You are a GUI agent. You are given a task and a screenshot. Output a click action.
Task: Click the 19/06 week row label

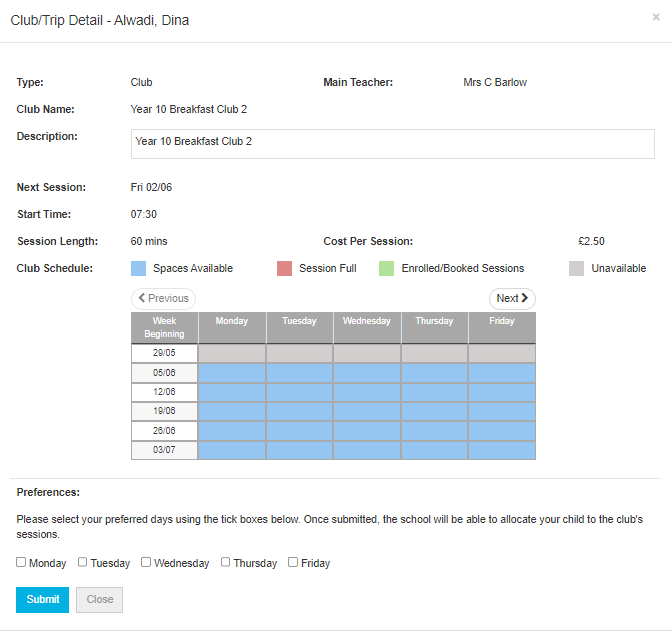[164, 412]
